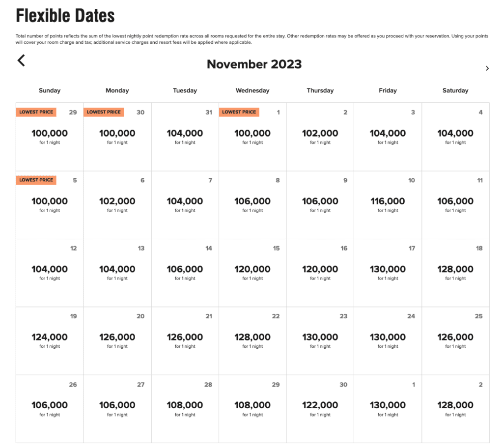Click the LOWEST PRICE badge on October 29
This screenshot has height=448, width=503.
(x=36, y=112)
